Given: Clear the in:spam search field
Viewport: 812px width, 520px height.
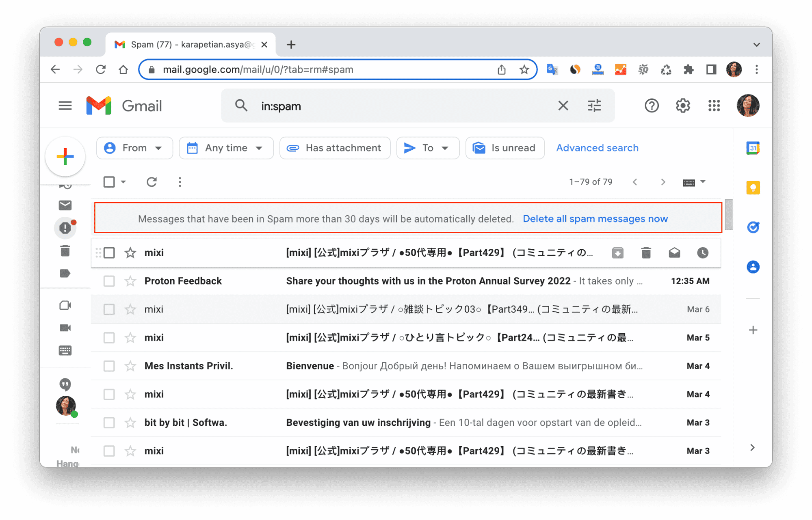Looking at the screenshot, I should click(563, 106).
